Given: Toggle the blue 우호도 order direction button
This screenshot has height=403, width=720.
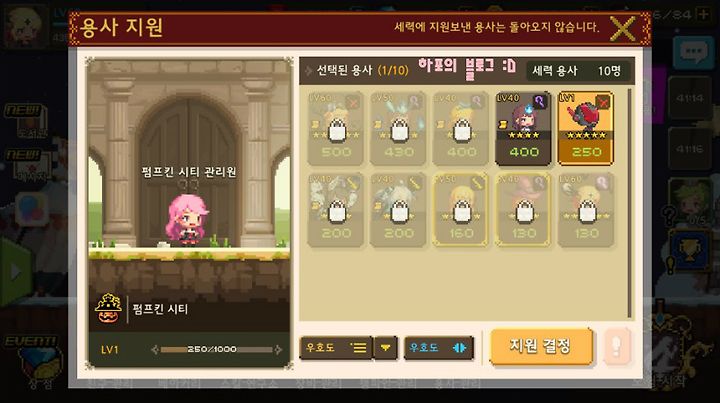Looking at the screenshot, I should (439, 348).
